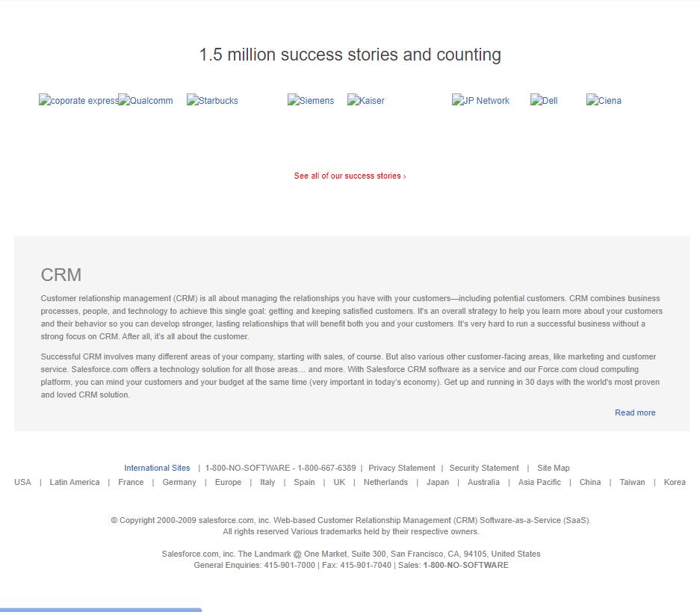
Task: Switch to the Japan site
Action: pyautogui.click(x=437, y=483)
